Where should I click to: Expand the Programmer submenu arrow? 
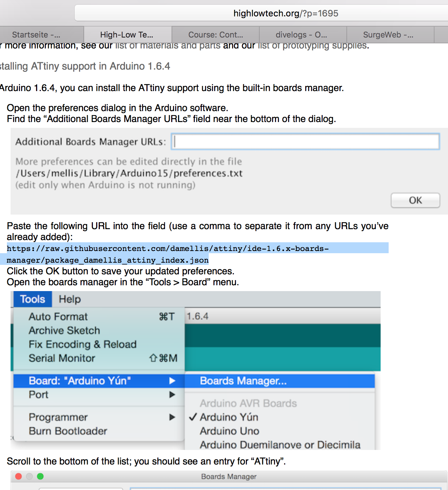172,417
